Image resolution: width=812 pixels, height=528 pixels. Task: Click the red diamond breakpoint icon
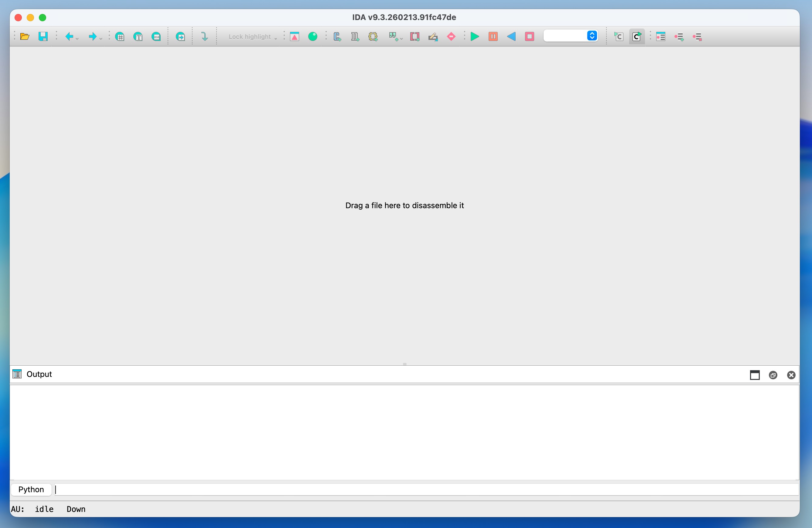click(x=451, y=36)
